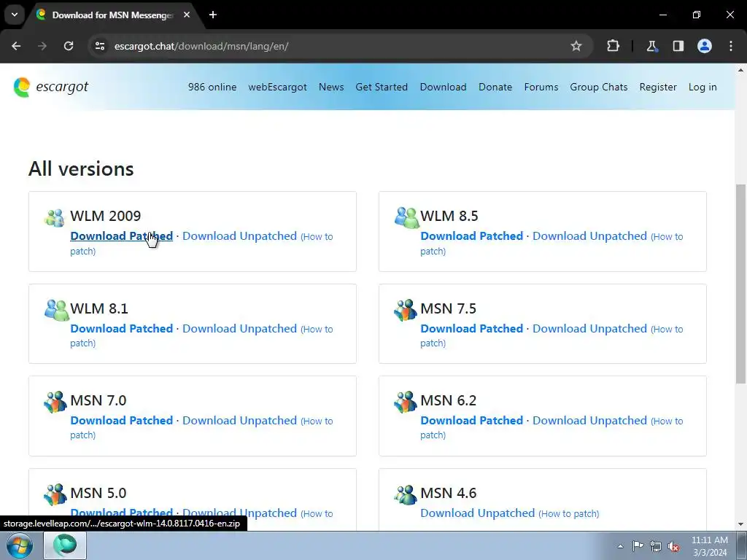This screenshot has height=560, width=747.
Task: Click the taskbar clock and date
Action: pyautogui.click(x=709, y=546)
